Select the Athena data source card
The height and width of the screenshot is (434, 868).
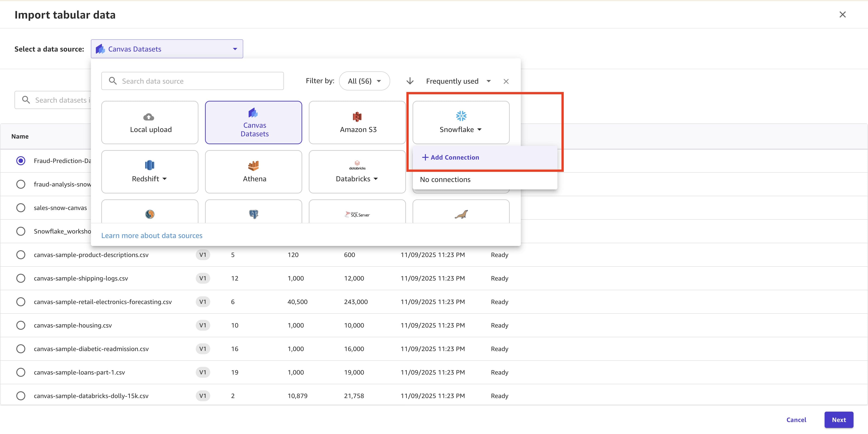[x=253, y=172]
